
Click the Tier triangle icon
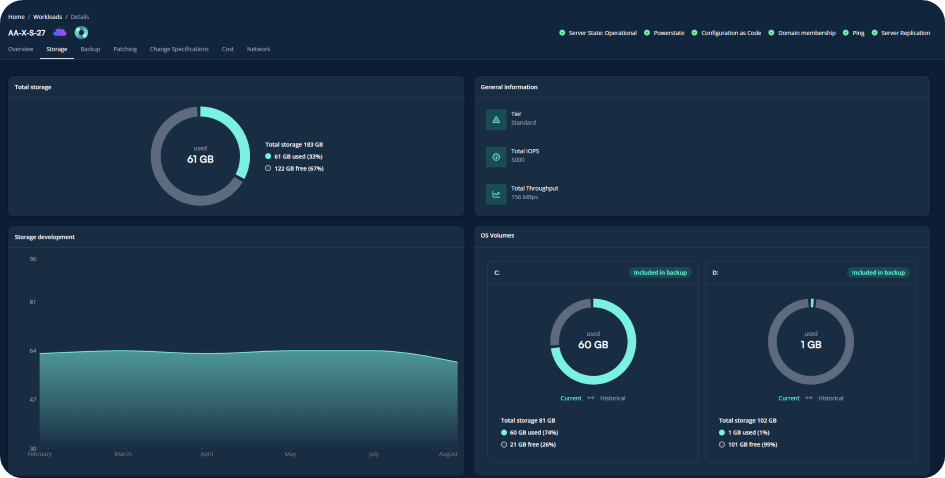(496, 119)
